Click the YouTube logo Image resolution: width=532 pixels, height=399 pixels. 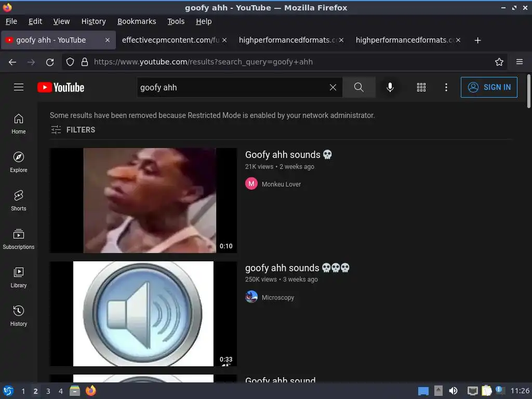coord(61,87)
